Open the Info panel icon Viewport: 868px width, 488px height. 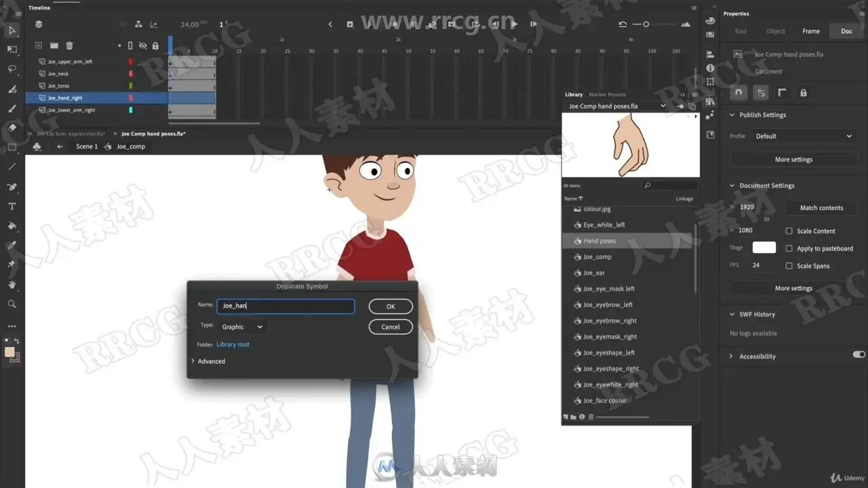coord(710,68)
